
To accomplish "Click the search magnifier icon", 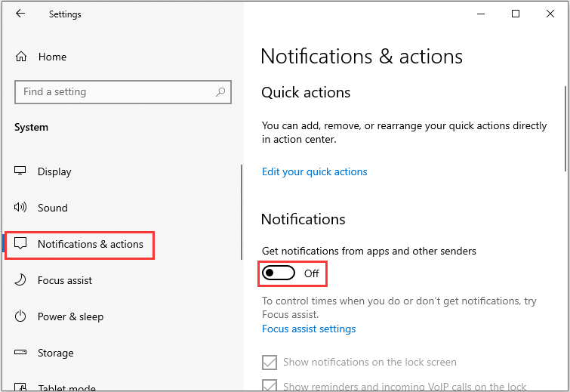I will tap(220, 92).
